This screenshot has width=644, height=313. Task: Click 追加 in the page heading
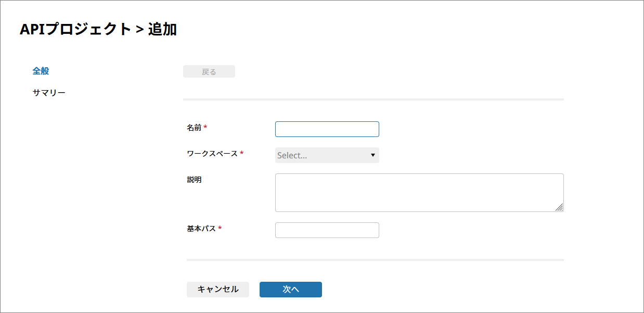[x=162, y=30]
